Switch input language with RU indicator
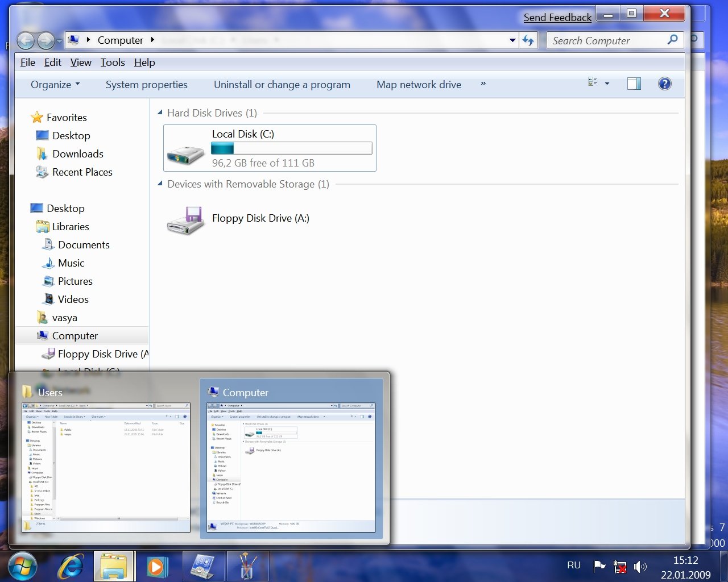728x582 pixels. [x=574, y=566]
